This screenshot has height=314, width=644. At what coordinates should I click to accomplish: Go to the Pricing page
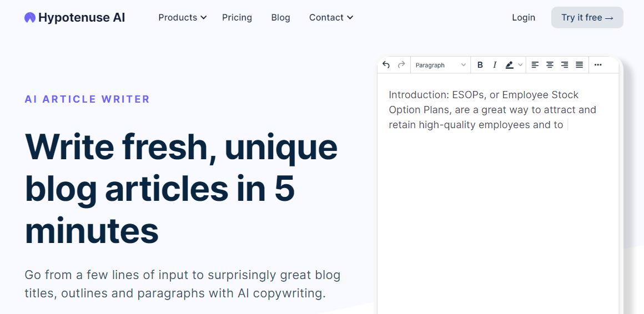tap(237, 18)
